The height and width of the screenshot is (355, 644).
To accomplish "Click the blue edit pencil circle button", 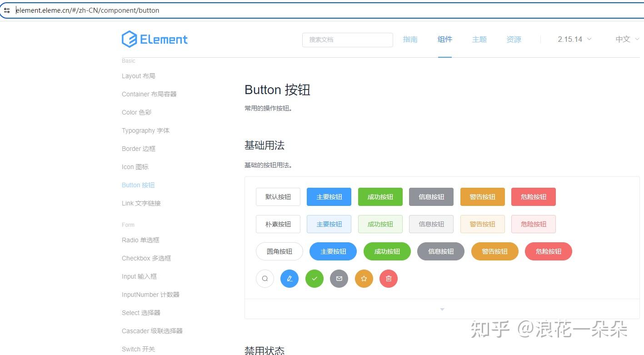I will [290, 278].
